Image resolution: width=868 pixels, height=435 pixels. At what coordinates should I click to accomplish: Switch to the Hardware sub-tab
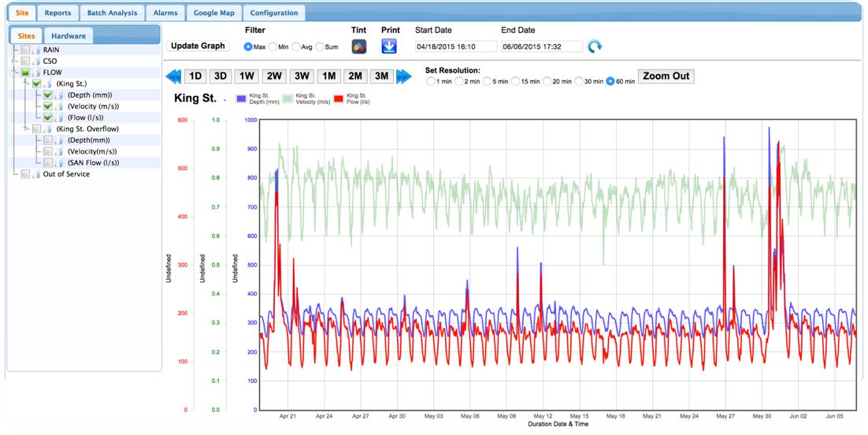69,35
